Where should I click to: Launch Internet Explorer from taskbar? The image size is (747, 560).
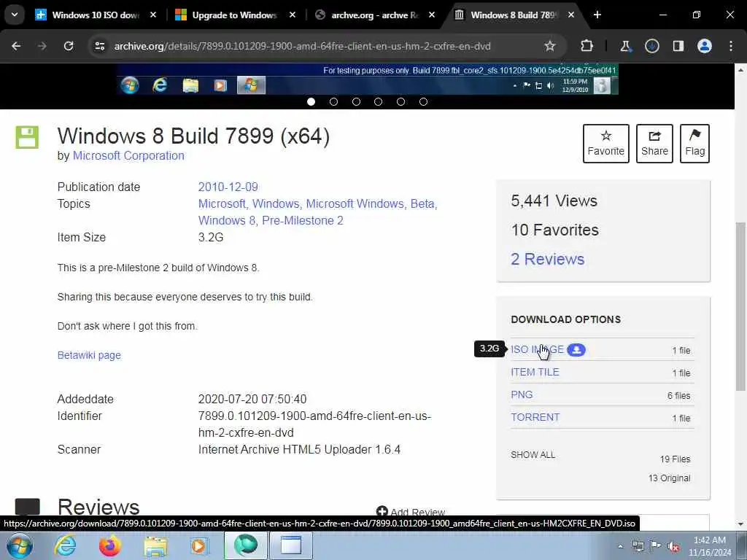[65, 545]
